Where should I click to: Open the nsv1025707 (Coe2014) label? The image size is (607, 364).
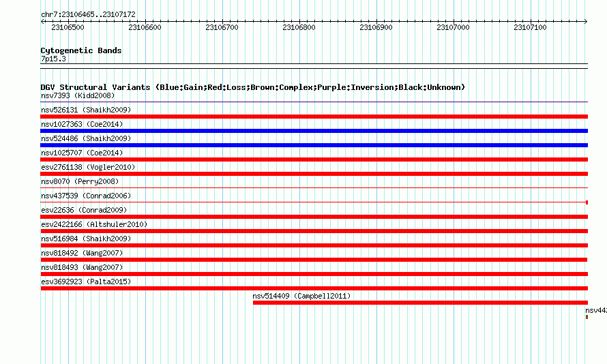pos(82,153)
